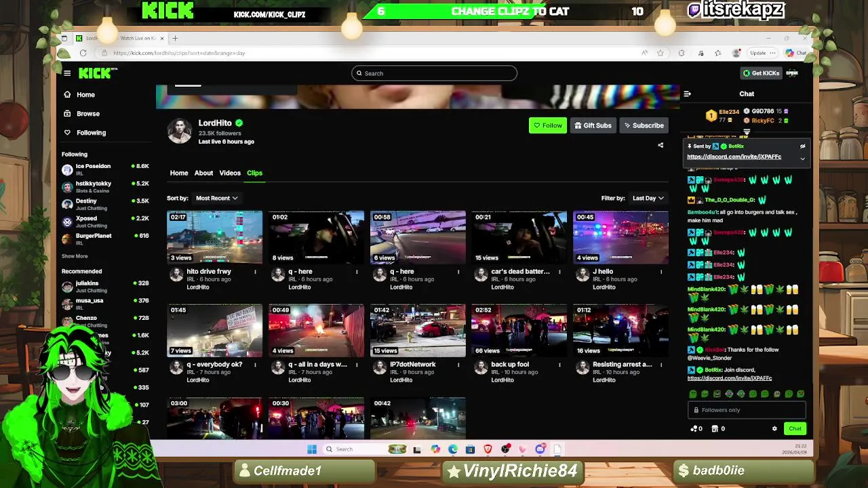Switch to the channel Home tab
This screenshot has height=488, width=868.
point(179,173)
